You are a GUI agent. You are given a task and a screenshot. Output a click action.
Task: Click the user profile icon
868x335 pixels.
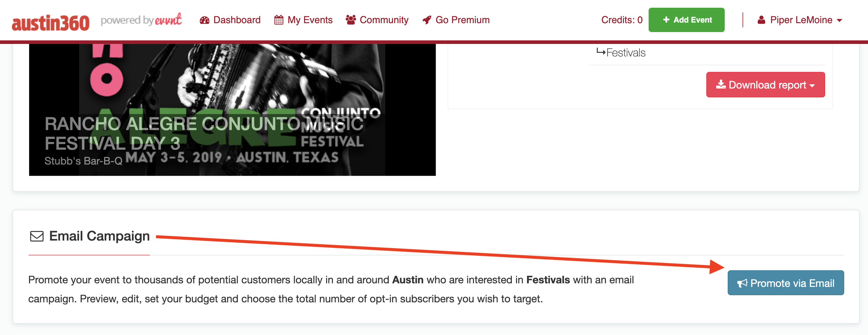[761, 20]
